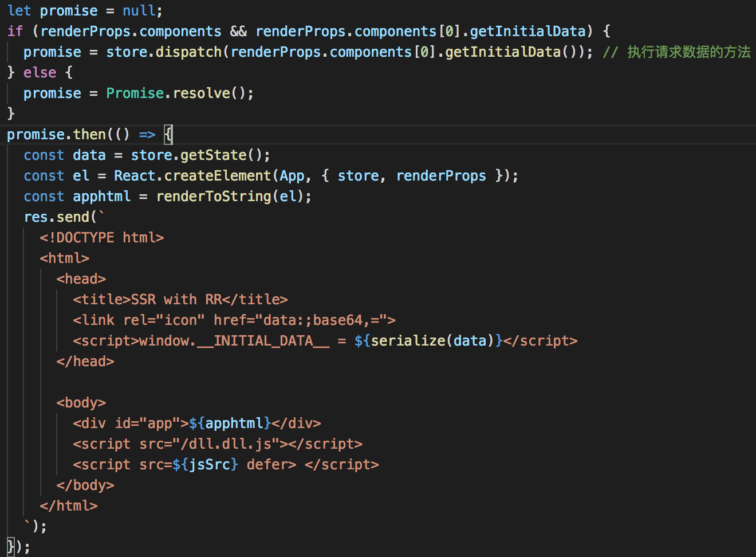Image resolution: width=756 pixels, height=557 pixels.
Task: Click the closing '</body>' tag
Action: [85, 485]
